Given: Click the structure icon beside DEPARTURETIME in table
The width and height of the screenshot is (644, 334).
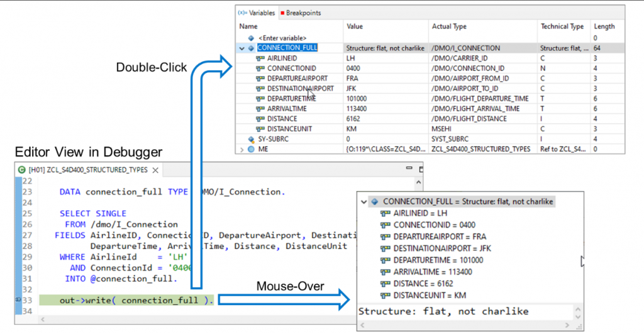Looking at the screenshot, I should tap(260, 99).
